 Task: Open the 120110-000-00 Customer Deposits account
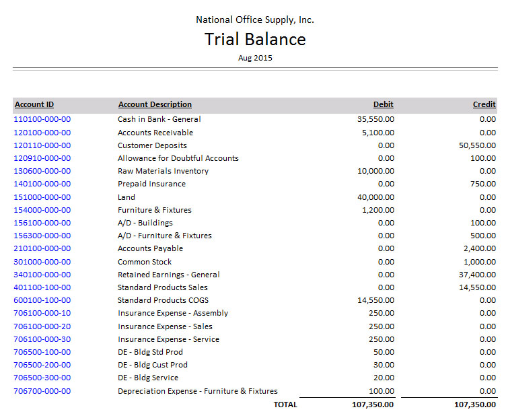click(x=42, y=145)
